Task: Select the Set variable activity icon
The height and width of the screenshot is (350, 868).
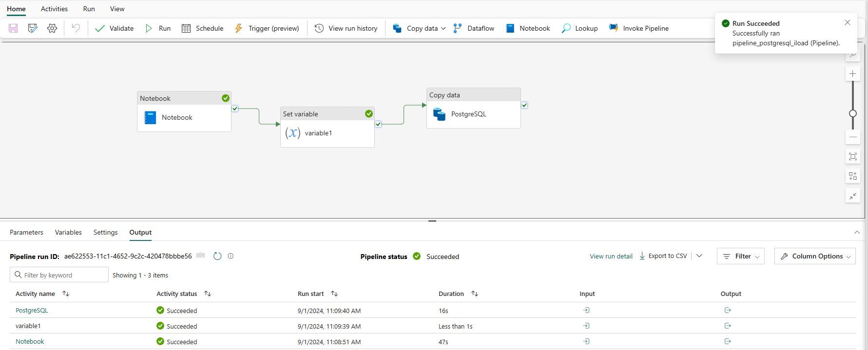Action: pos(292,133)
